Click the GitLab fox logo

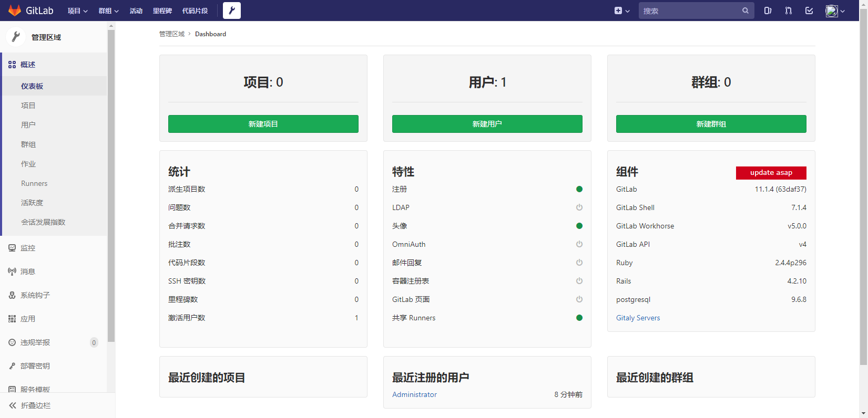pos(15,11)
